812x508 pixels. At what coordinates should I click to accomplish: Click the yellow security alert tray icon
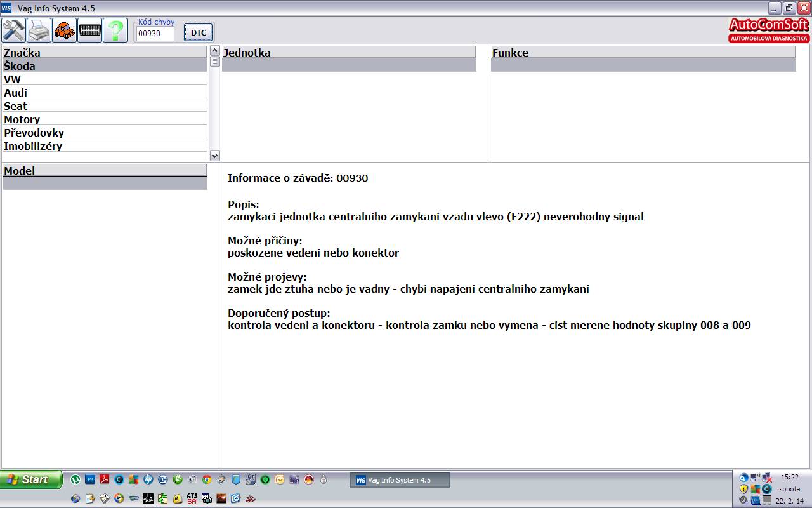click(x=743, y=489)
